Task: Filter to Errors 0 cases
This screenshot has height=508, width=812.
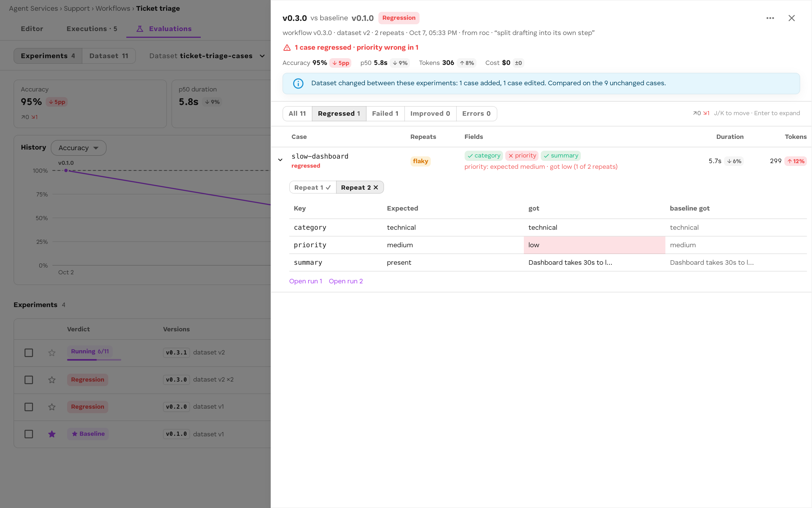Action: coord(476,113)
